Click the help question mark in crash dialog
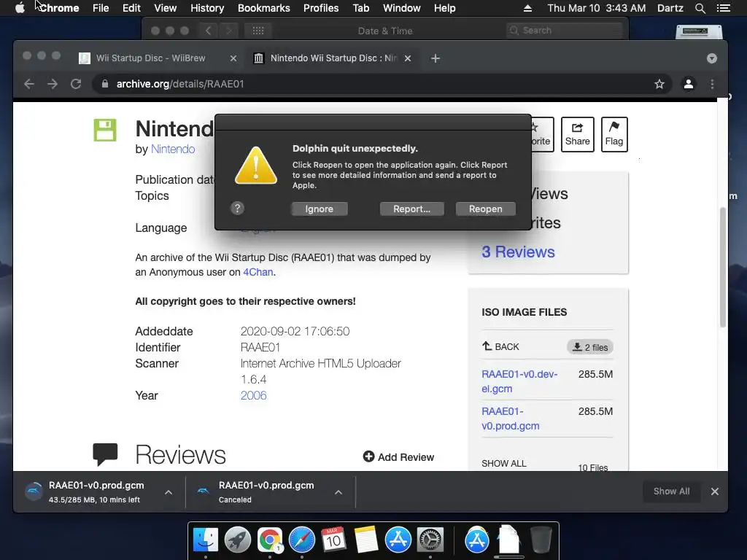Screen dimensions: 747x560 point(237,208)
